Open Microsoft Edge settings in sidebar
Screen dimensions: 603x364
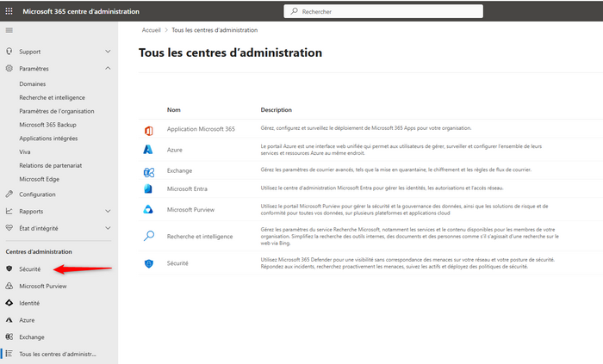(x=40, y=179)
